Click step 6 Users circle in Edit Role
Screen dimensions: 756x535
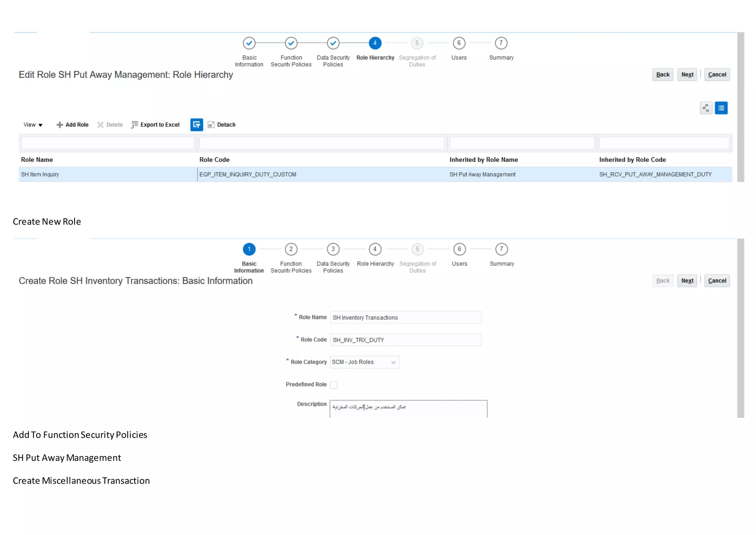point(459,43)
